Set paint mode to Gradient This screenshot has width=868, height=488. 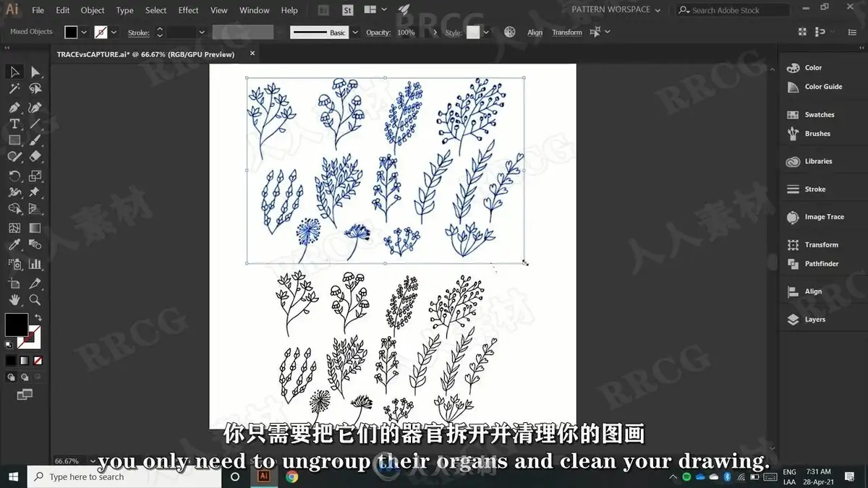(24, 360)
